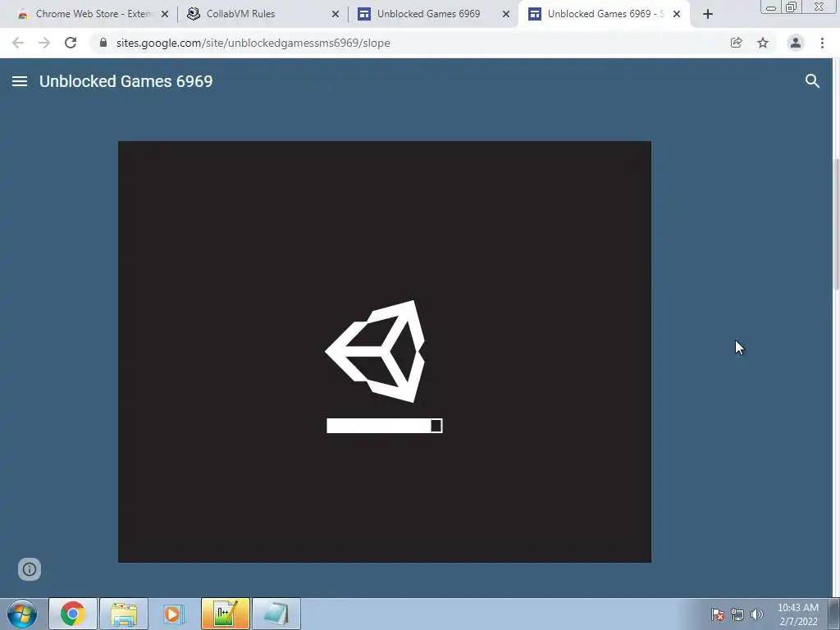Click the site search magnifier icon
The height and width of the screenshot is (630, 840).
point(812,81)
